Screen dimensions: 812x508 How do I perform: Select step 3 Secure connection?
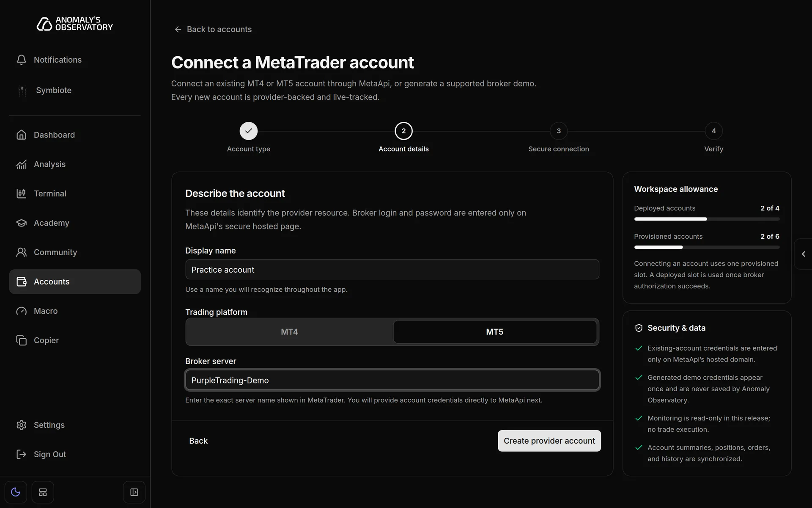(559, 131)
